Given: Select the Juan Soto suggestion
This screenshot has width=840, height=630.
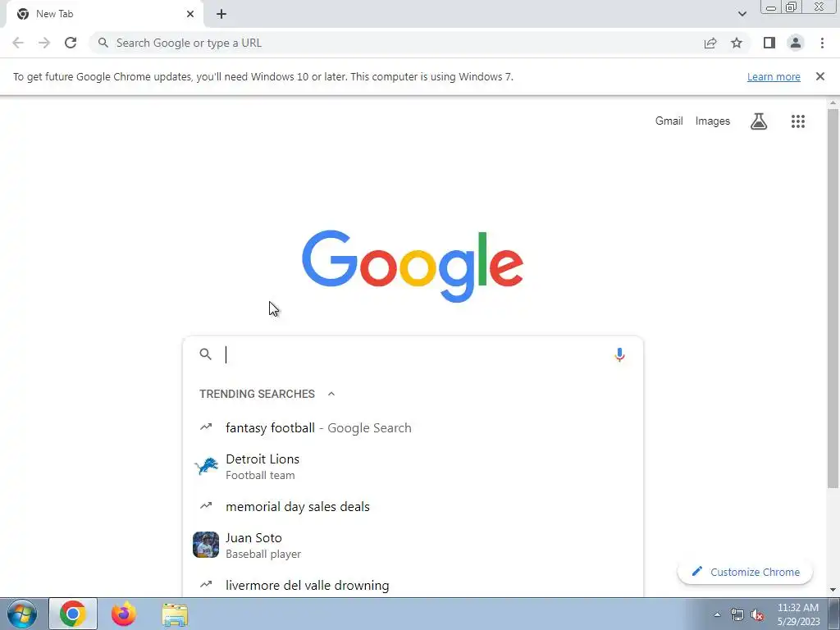Looking at the screenshot, I should pyautogui.click(x=413, y=545).
